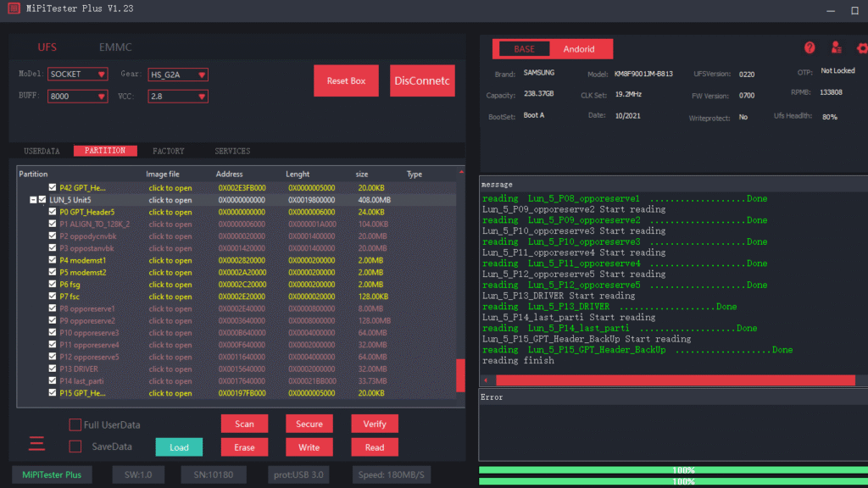Click the user account info icon
Viewport: 868px width, 488px height.
[837, 48]
